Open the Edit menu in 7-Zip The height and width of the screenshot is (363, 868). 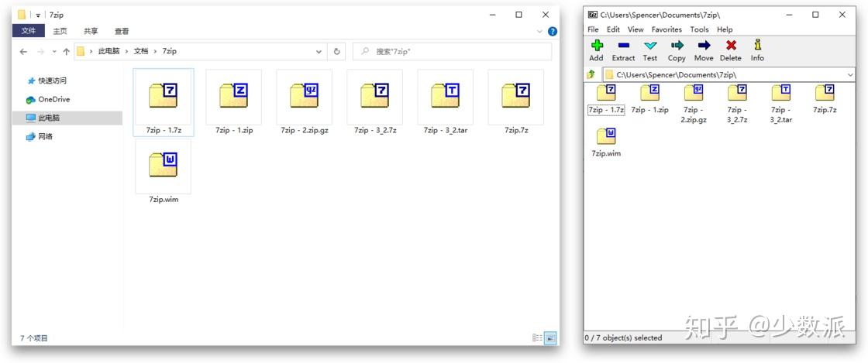[613, 29]
